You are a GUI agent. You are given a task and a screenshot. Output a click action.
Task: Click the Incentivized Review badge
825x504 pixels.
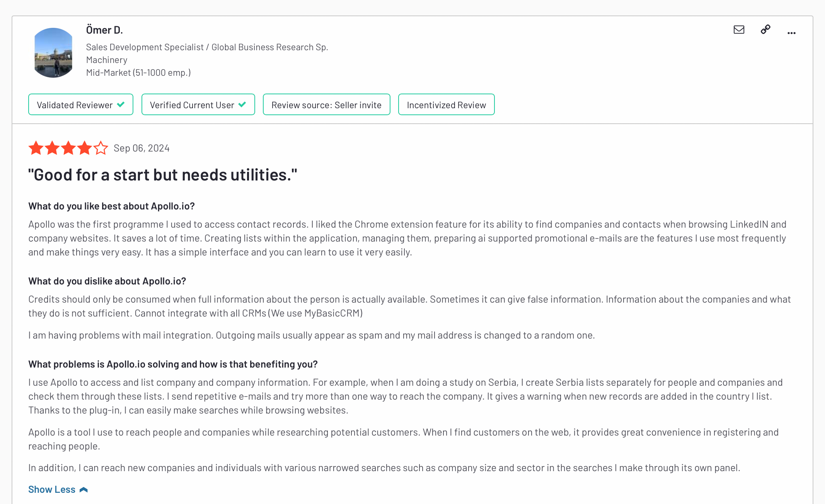click(x=447, y=104)
